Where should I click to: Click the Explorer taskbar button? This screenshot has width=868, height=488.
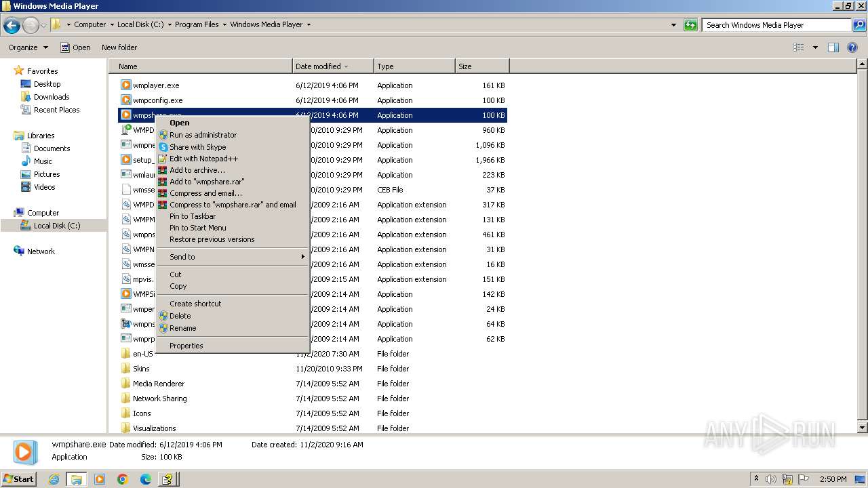[77, 479]
